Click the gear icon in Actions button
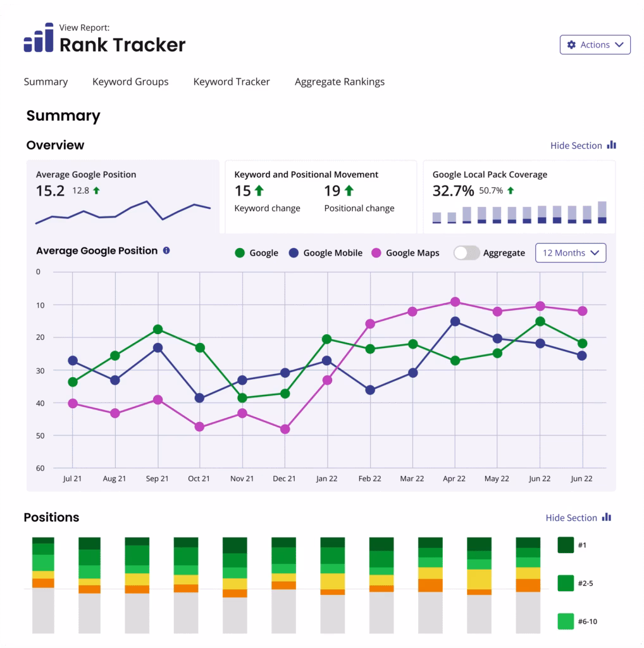 (x=571, y=45)
